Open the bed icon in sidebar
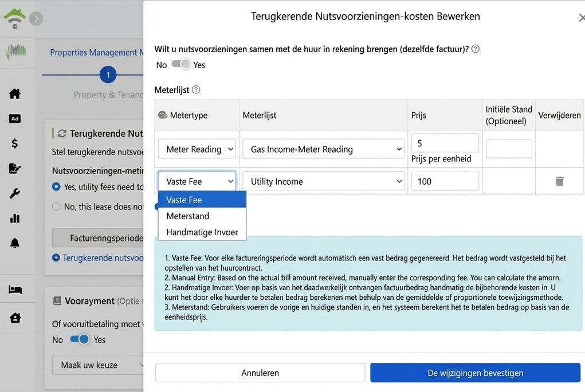The height and width of the screenshot is (392, 585). coord(15,290)
